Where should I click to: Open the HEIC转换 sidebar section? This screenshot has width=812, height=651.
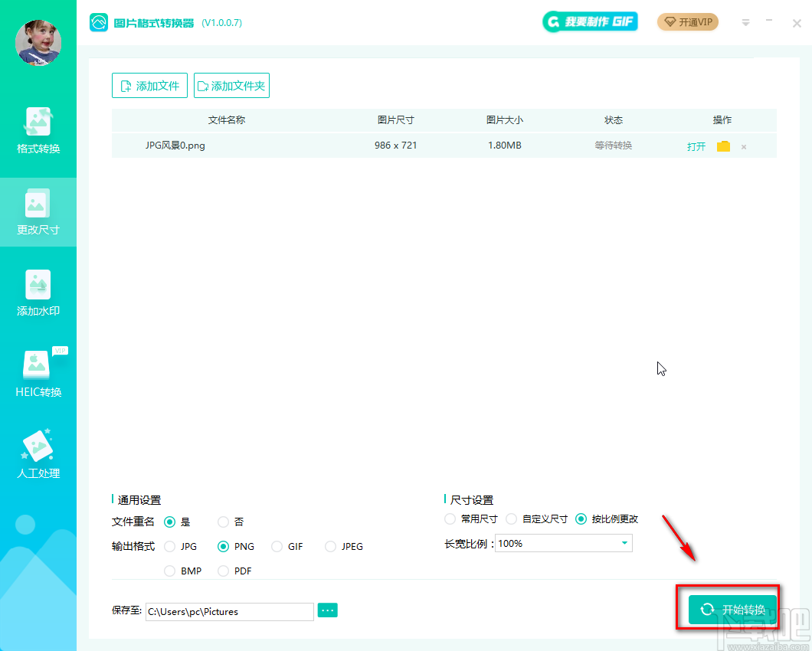click(38, 374)
